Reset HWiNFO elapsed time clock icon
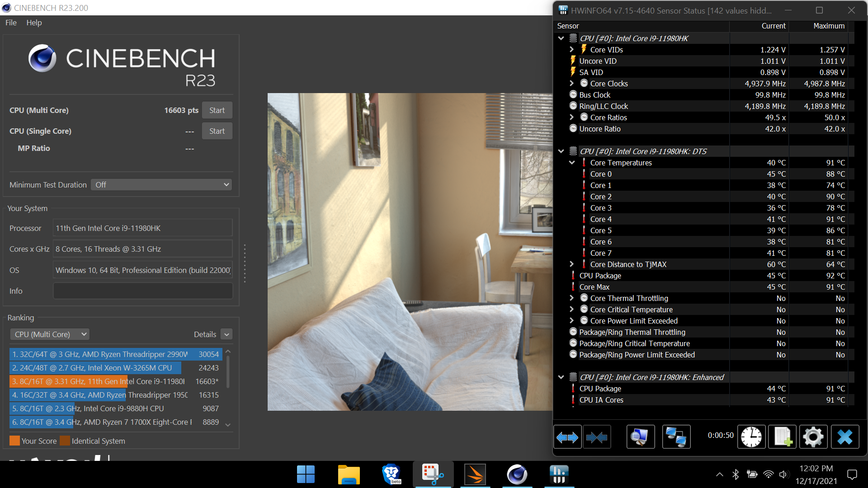 click(751, 437)
